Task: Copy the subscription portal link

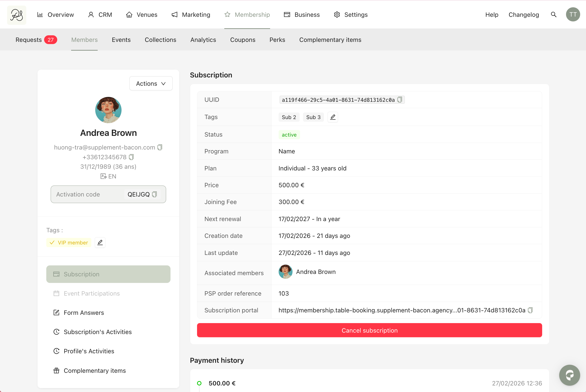Action: click(530, 310)
